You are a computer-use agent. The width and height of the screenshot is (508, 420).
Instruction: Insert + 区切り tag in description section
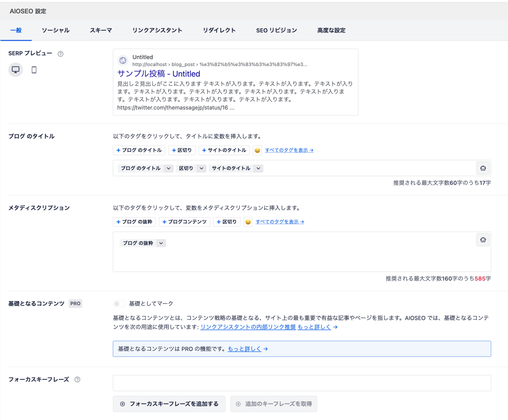[227, 222]
